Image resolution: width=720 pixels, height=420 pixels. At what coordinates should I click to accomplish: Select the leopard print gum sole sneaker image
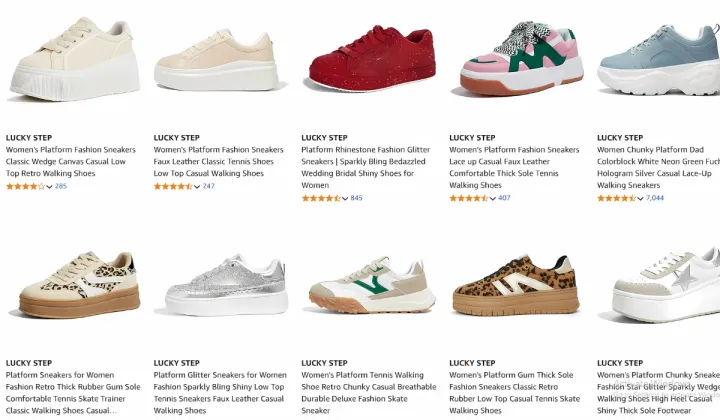(516, 286)
